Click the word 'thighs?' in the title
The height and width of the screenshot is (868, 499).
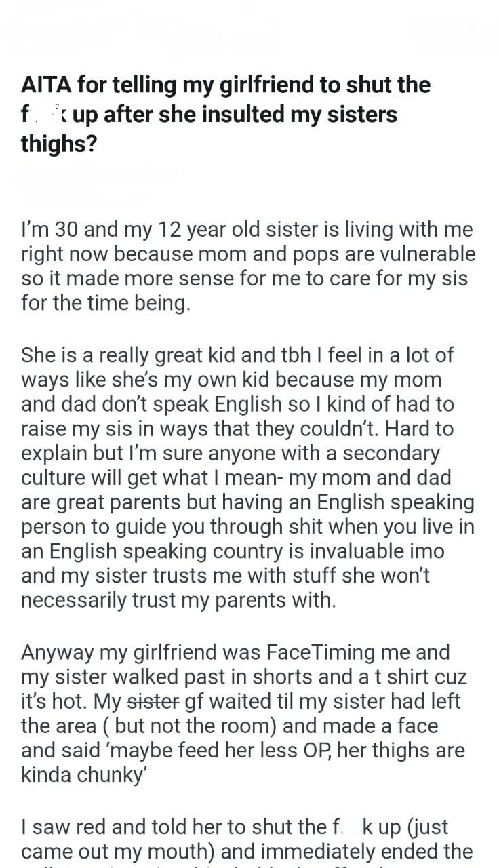click(59, 144)
